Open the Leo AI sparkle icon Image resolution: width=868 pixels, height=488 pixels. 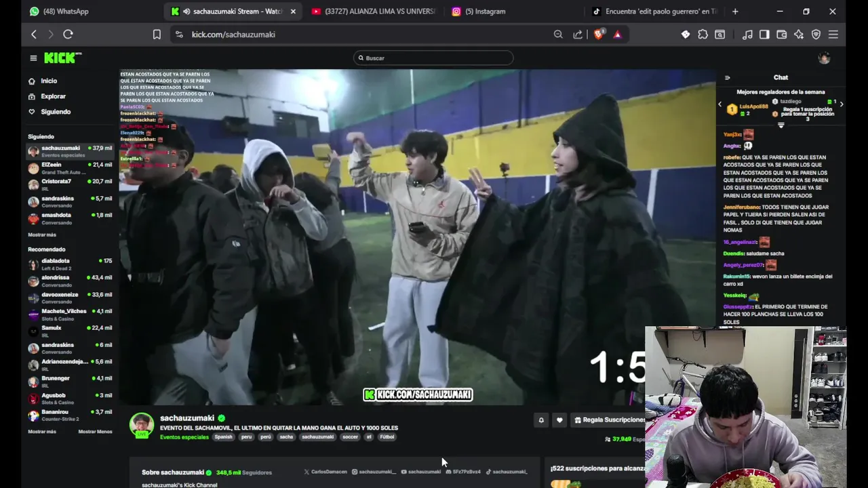[799, 34]
